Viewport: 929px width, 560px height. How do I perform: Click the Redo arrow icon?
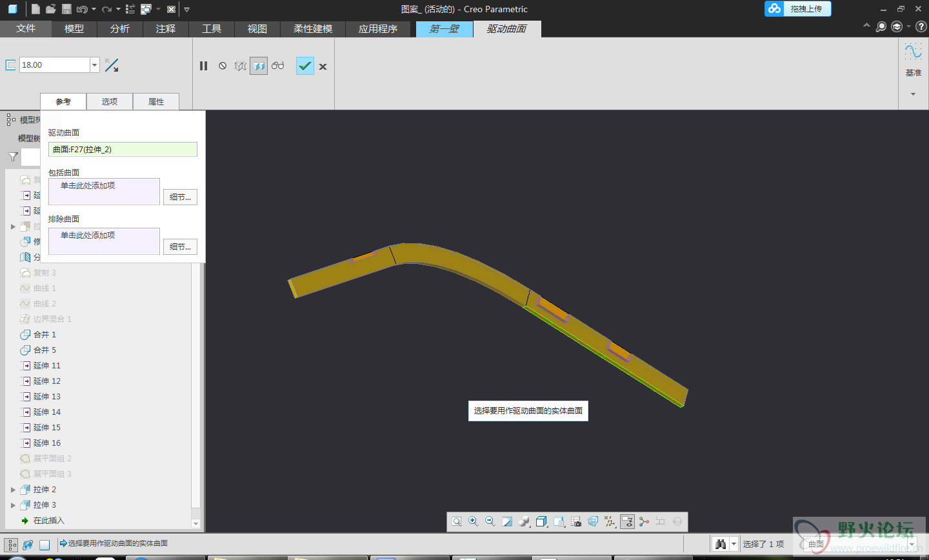(106, 9)
